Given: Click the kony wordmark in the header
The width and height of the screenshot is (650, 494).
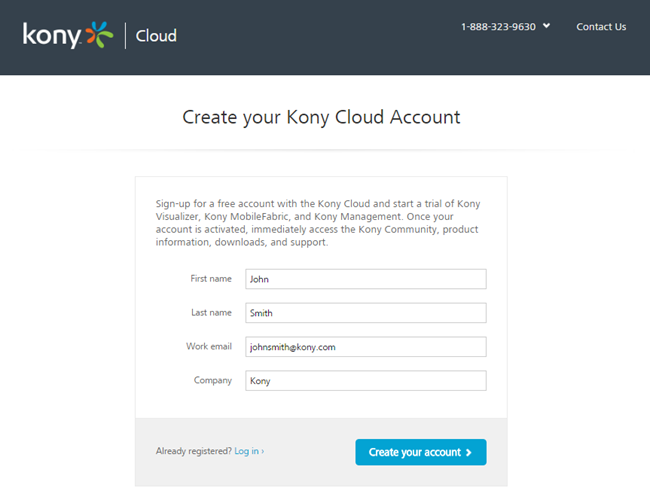Looking at the screenshot, I should coord(52,36).
